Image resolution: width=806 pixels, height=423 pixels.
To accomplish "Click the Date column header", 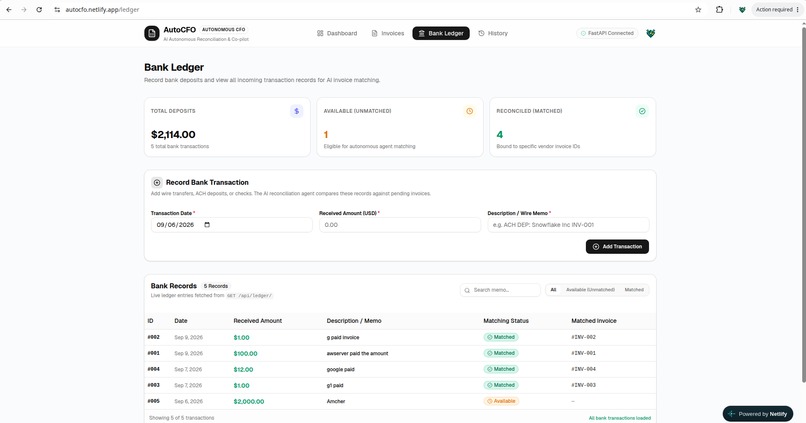I will (x=180, y=321).
